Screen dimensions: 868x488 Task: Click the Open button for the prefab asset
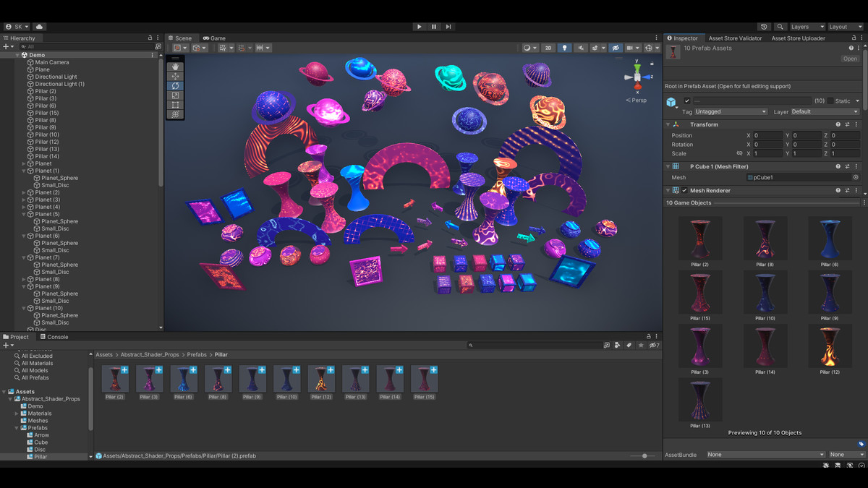pyautogui.click(x=849, y=59)
